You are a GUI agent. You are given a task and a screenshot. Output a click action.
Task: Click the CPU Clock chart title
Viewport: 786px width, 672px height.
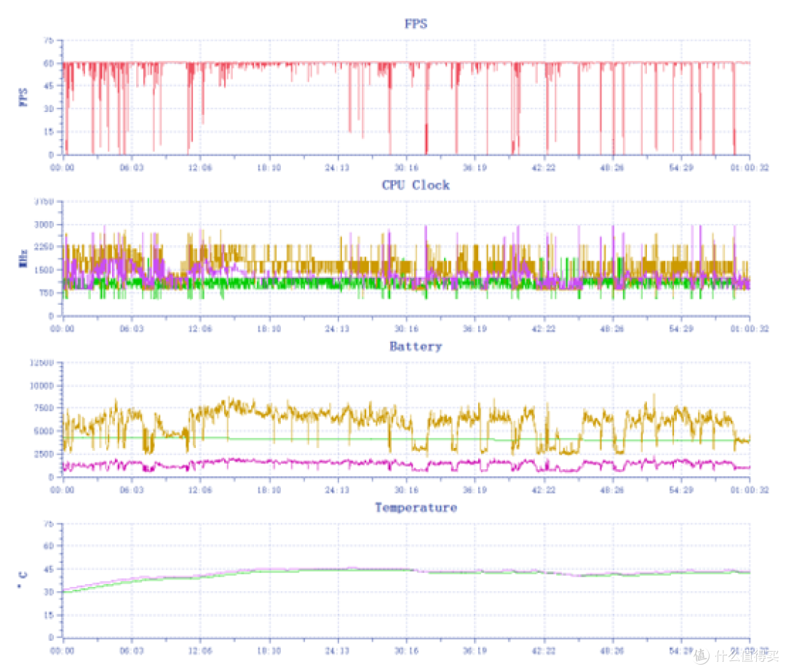click(x=416, y=185)
